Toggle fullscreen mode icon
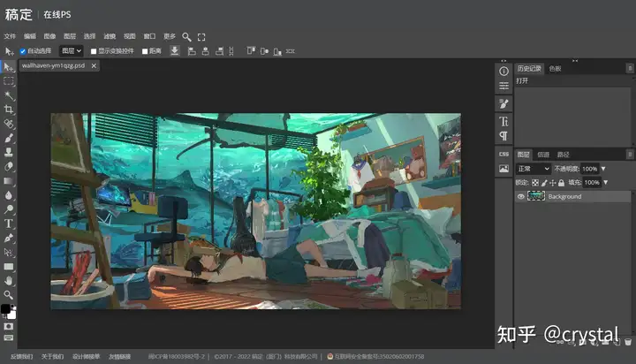This screenshot has height=364, width=636. point(201,37)
